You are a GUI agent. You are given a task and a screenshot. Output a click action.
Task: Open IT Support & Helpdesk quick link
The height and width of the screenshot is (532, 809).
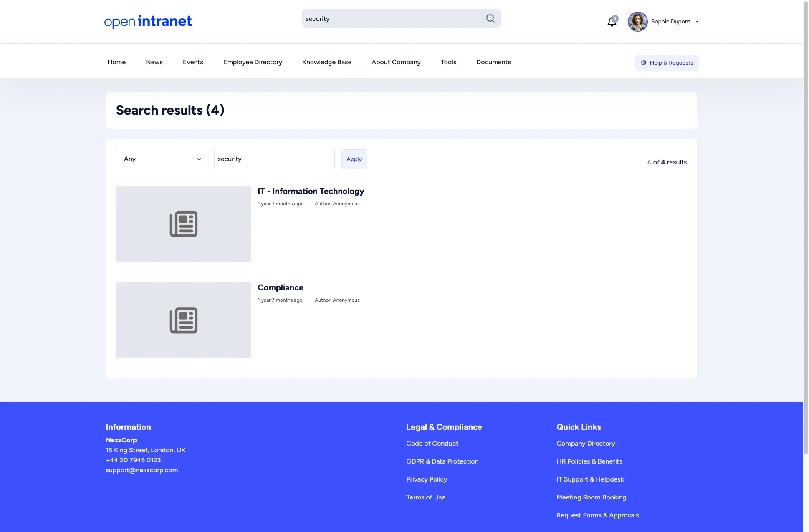(590, 479)
